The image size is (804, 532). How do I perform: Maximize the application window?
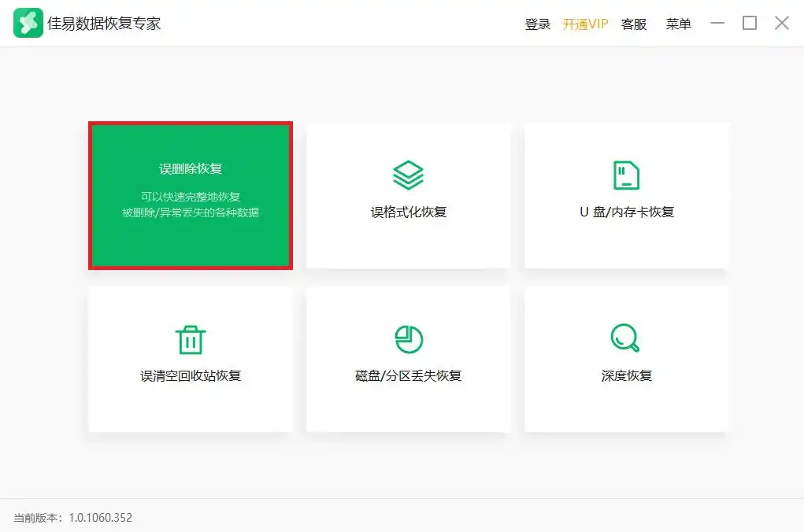(750, 24)
